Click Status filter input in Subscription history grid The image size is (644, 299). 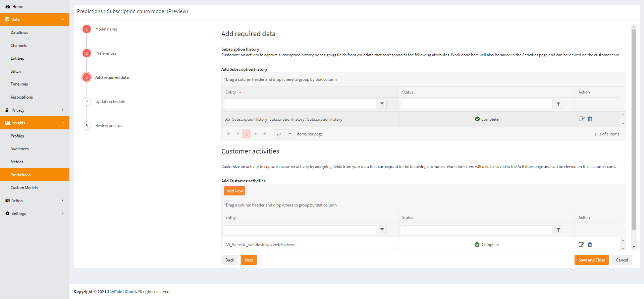pos(477,105)
